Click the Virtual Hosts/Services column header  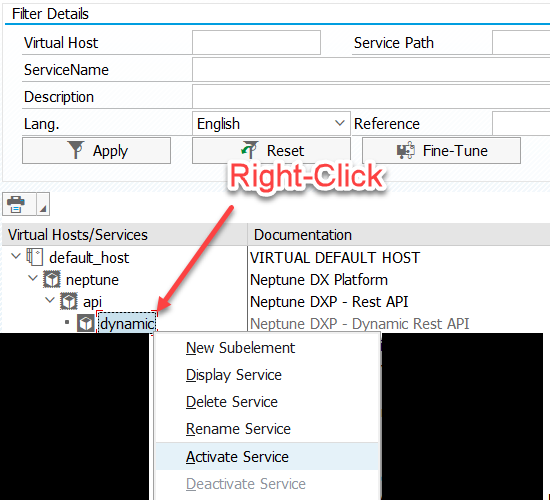pos(125,234)
